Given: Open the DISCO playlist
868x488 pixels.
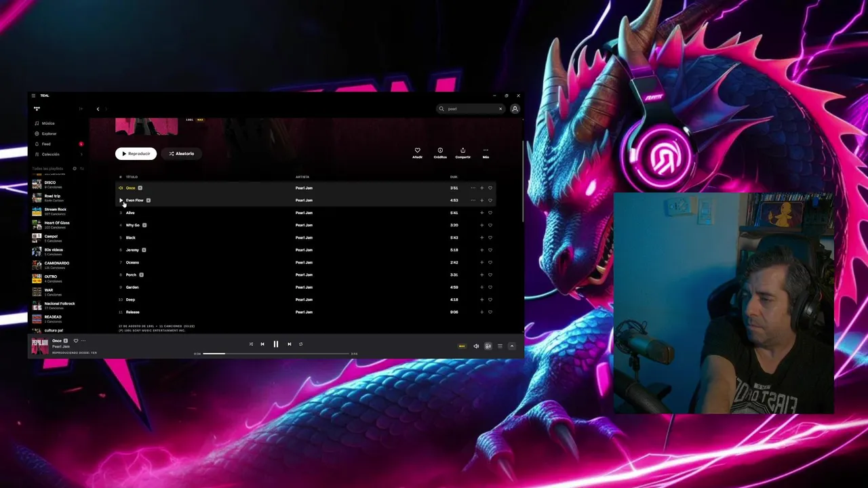Looking at the screenshot, I should click(59, 184).
